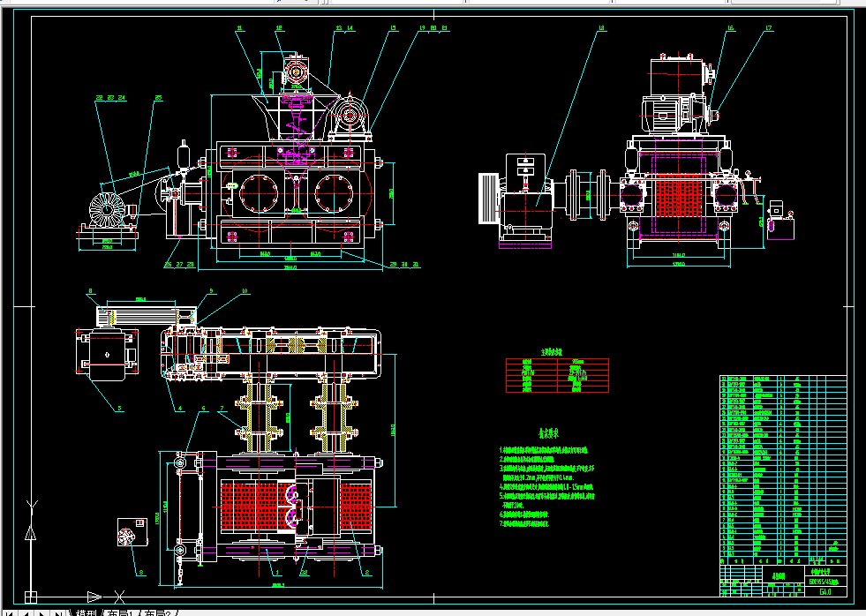Switch to the 布局1 layout tab
This screenshot has height=616, width=866.
(x=120, y=613)
